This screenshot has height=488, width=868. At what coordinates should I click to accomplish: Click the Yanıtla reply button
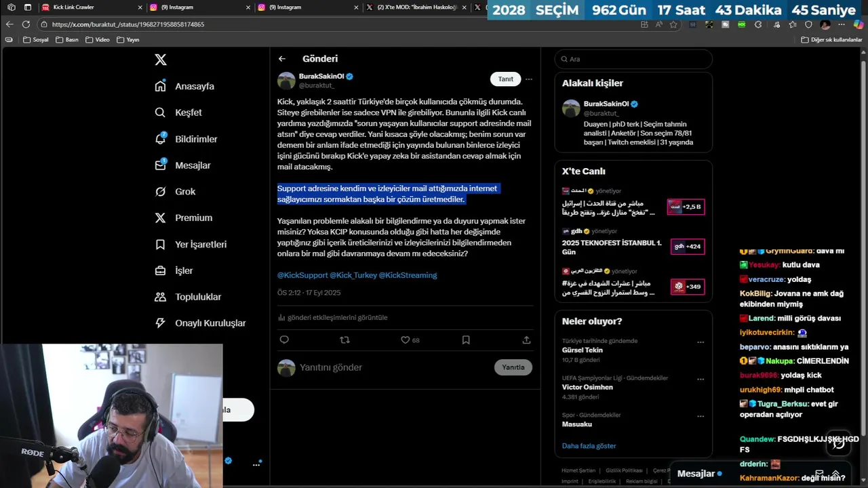tap(513, 367)
